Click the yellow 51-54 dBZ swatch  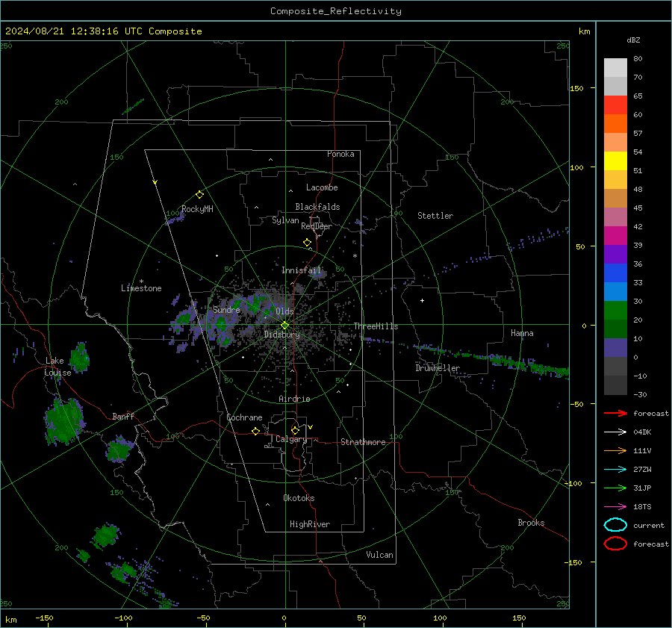click(615, 161)
